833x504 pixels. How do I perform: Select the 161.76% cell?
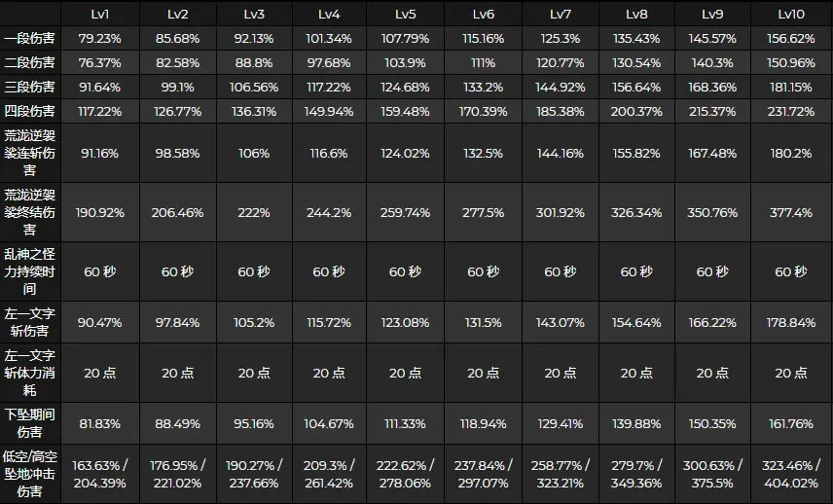(x=792, y=425)
